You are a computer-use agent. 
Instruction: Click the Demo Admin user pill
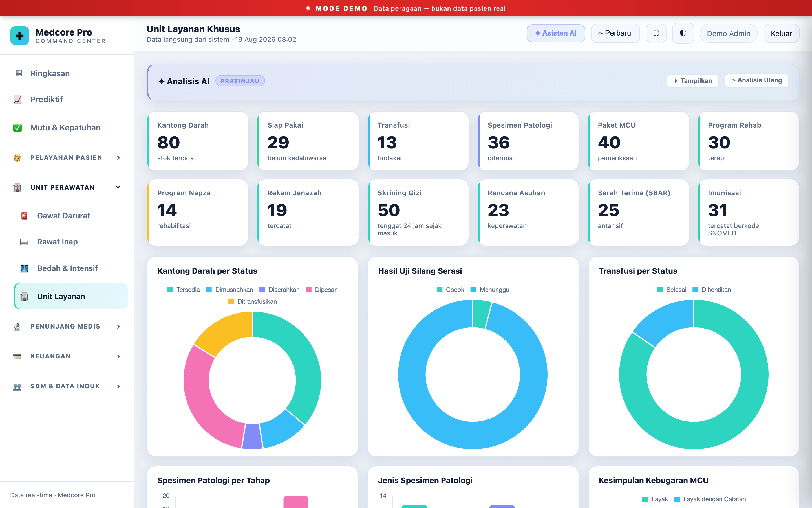tap(729, 33)
